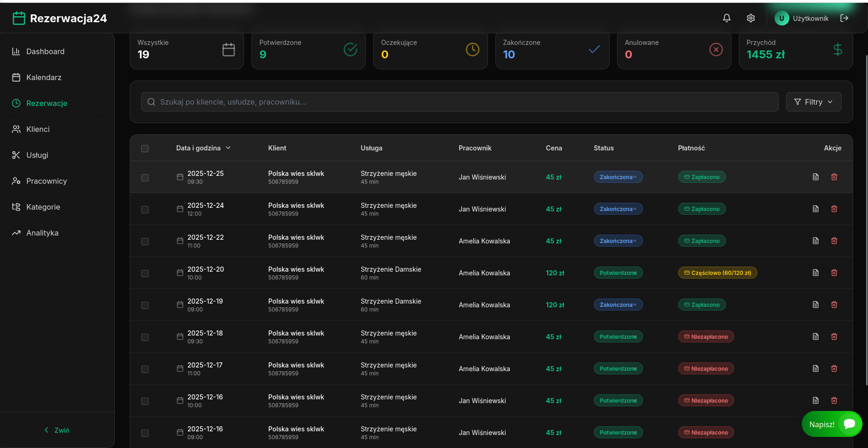Open notifications via the bell icon

726,18
